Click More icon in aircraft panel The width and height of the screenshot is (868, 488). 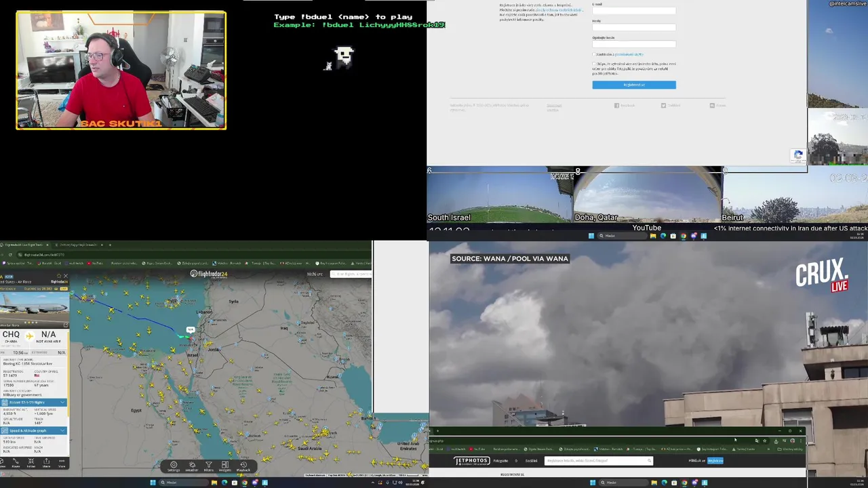pos(62,464)
